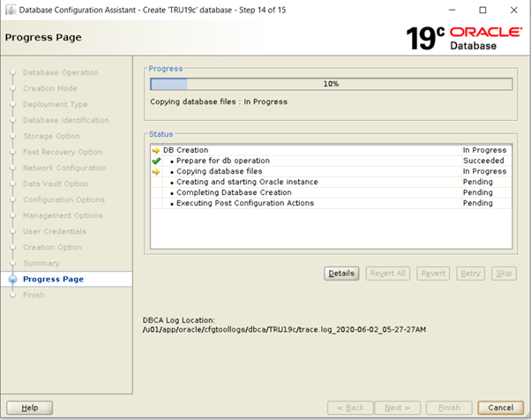Click the Progress Page step bullet icon
The height and width of the screenshot is (420, 531).
12,280
